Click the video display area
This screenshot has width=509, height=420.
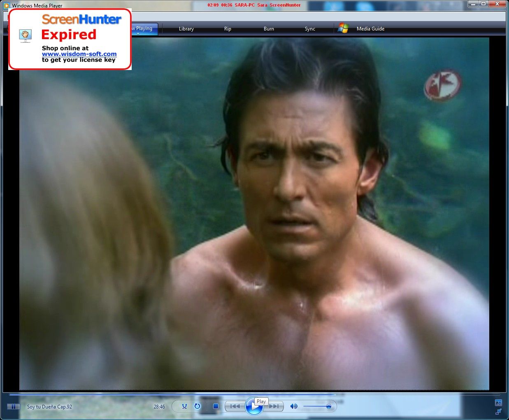pyautogui.click(x=254, y=214)
